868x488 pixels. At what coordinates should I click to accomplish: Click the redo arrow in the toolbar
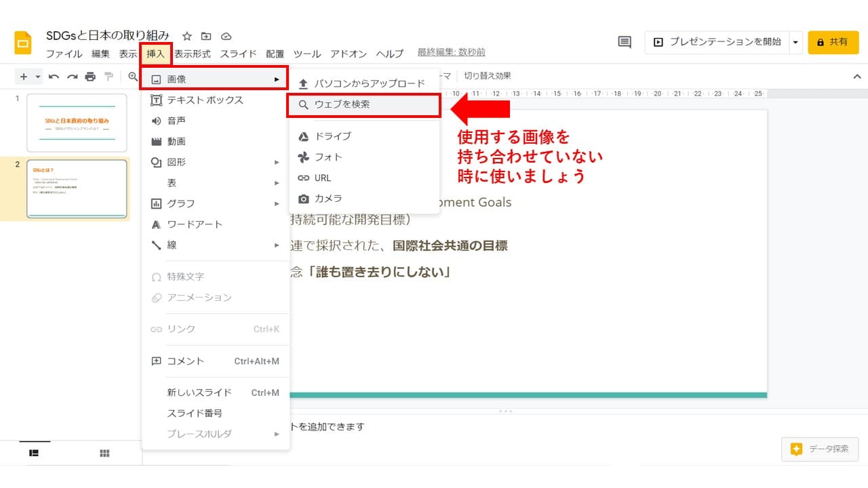(72, 77)
